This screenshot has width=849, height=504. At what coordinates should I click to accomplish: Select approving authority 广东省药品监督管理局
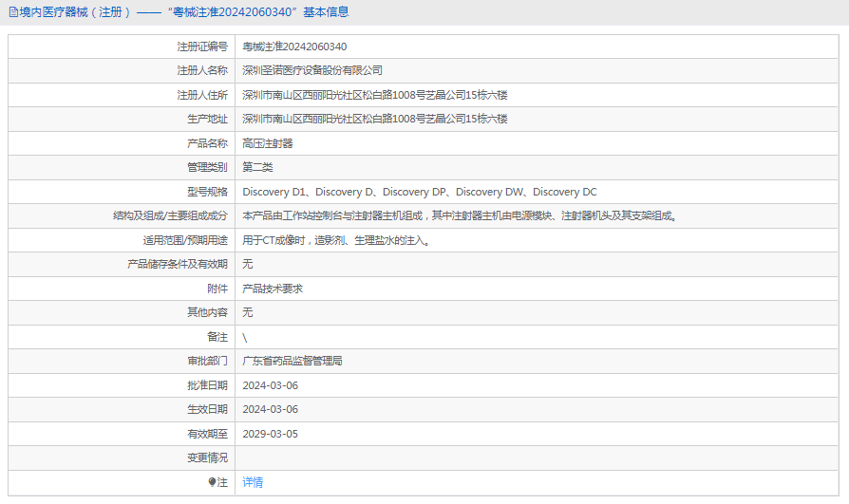pos(292,361)
